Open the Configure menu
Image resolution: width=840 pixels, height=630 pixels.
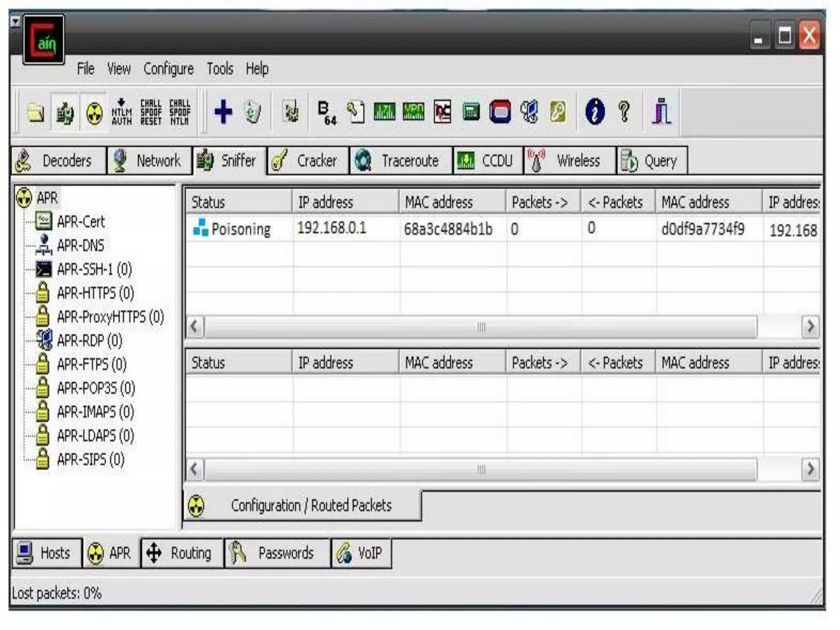168,69
